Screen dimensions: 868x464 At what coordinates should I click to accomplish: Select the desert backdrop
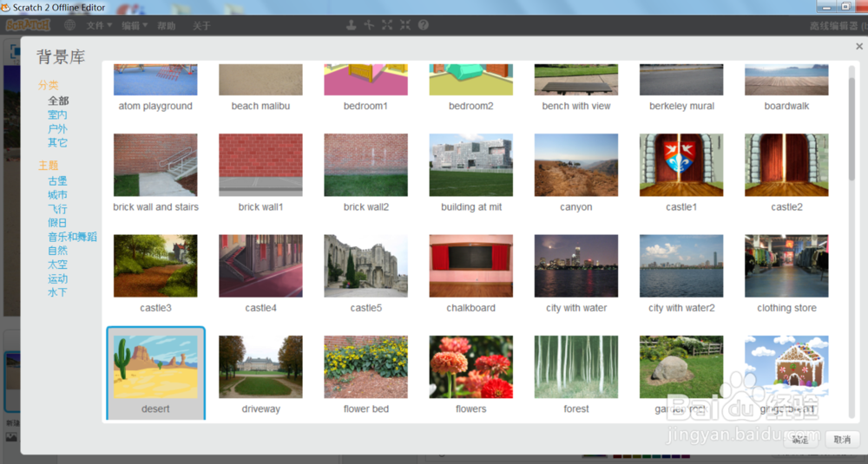click(155, 374)
